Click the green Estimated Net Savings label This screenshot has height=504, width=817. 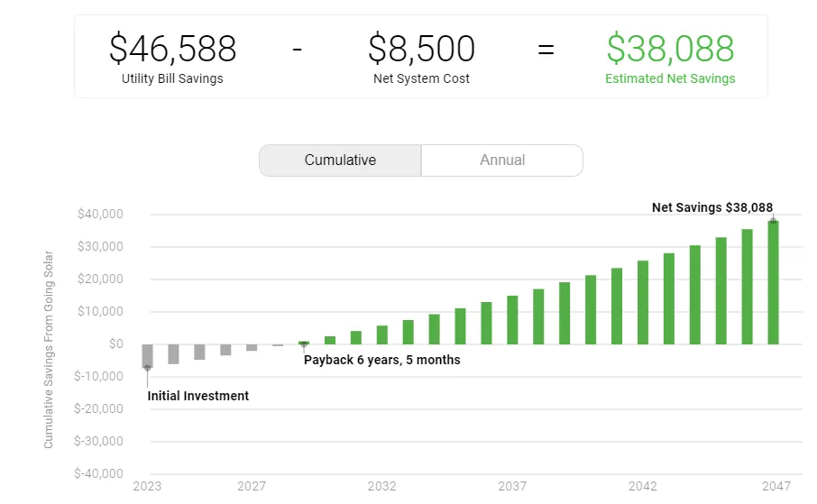point(670,78)
